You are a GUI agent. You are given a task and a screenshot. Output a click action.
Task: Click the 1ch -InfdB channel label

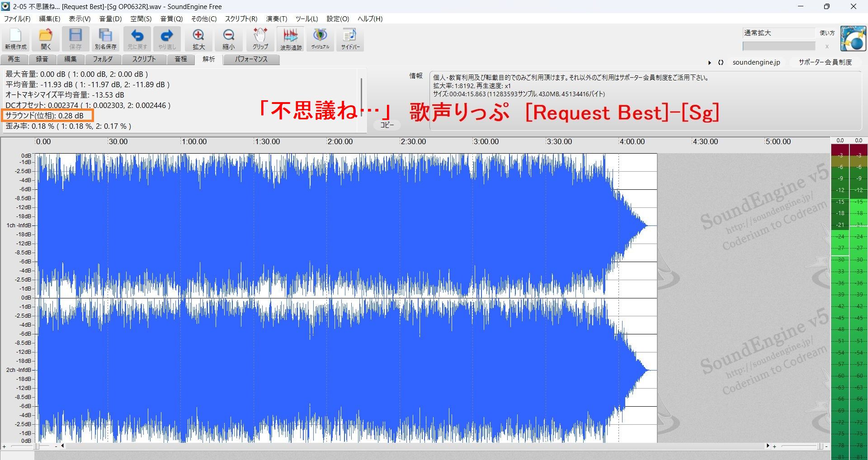19,225
